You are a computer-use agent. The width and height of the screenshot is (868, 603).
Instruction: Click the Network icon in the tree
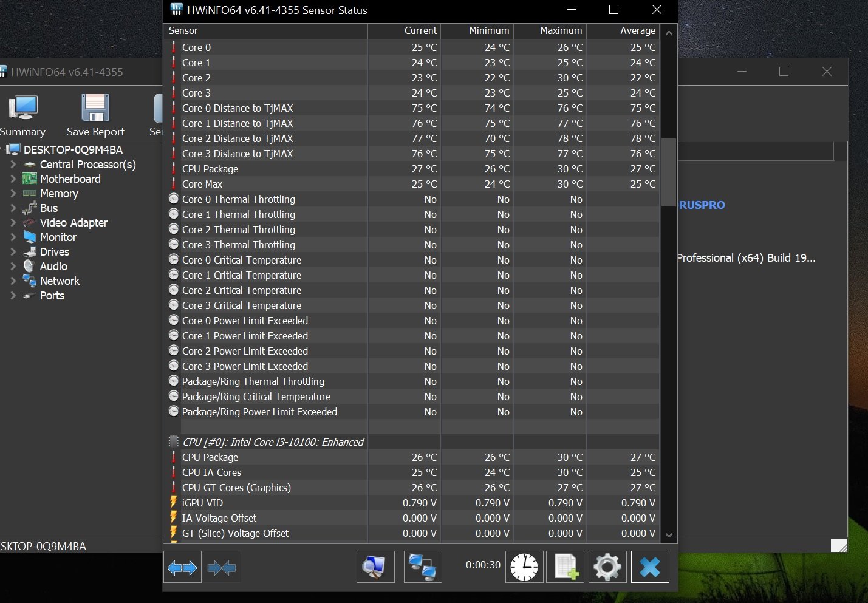(30, 281)
